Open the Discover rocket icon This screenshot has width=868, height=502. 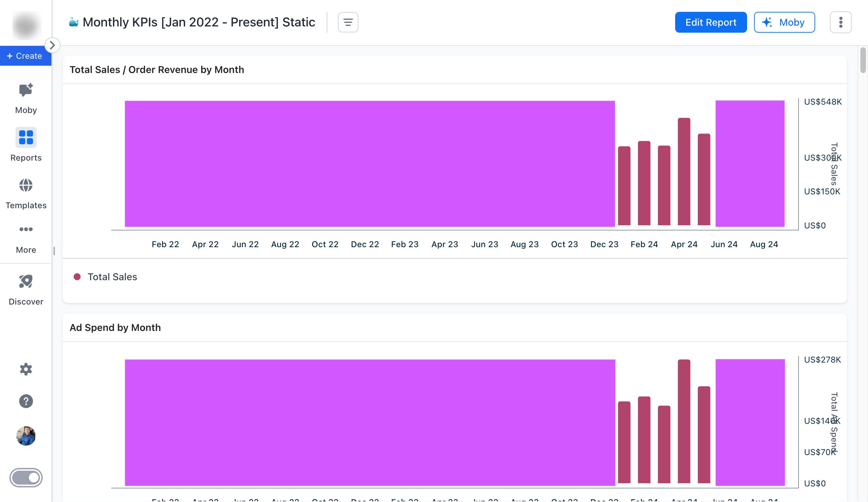(26, 282)
